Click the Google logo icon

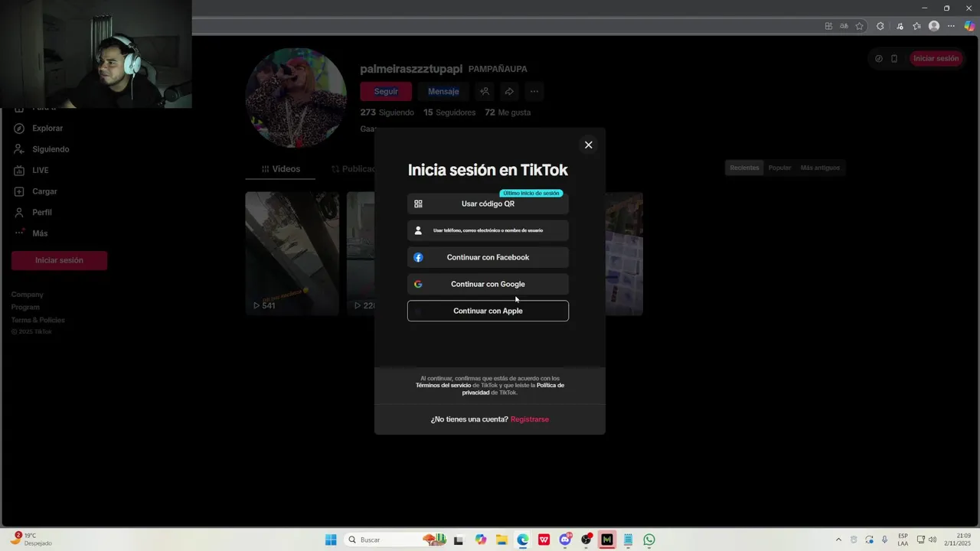point(418,284)
